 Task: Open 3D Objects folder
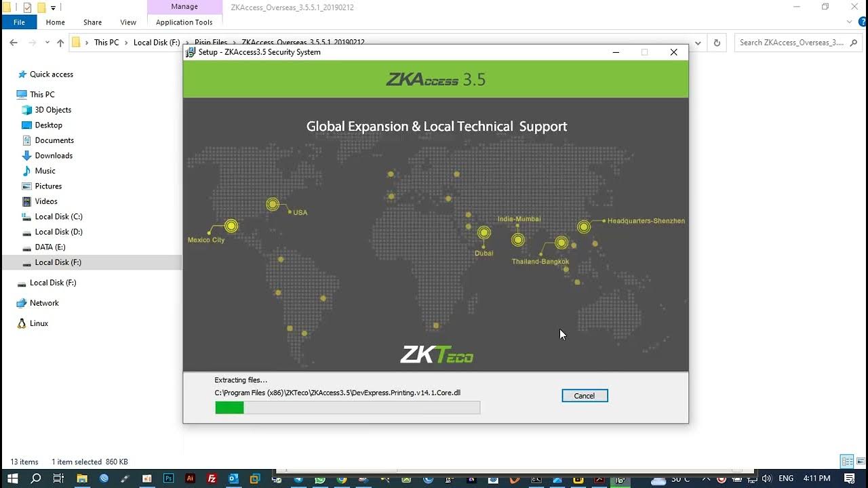(x=53, y=110)
